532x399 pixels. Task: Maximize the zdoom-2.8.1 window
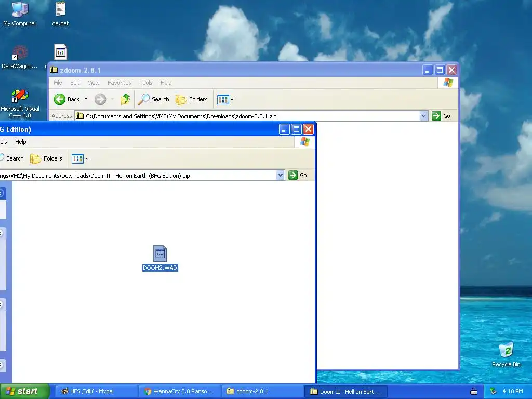[x=440, y=70]
